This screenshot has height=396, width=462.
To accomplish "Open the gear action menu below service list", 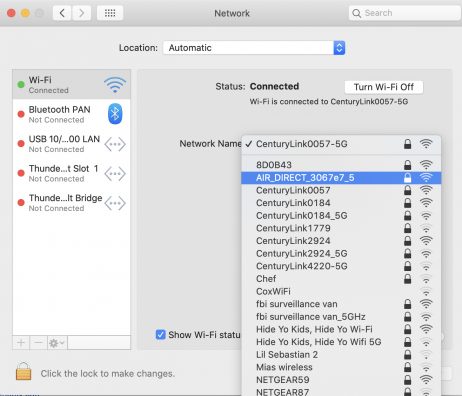I will pos(57,343).
